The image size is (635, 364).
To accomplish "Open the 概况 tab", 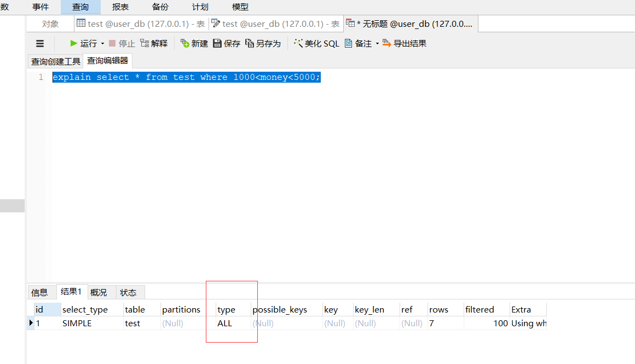I will tap(99, 292).
